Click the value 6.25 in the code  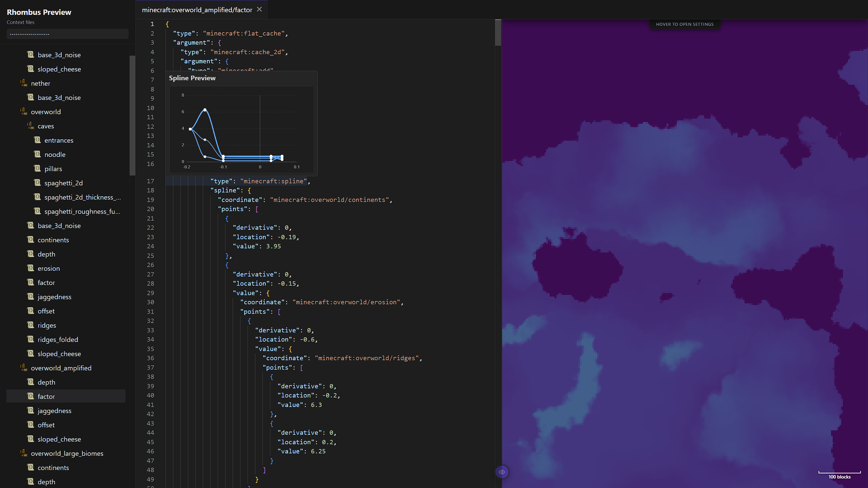[x=318, y=451]
